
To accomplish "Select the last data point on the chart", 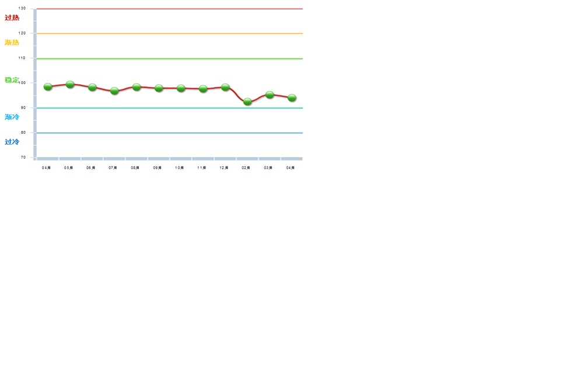I will pos(292,98).
